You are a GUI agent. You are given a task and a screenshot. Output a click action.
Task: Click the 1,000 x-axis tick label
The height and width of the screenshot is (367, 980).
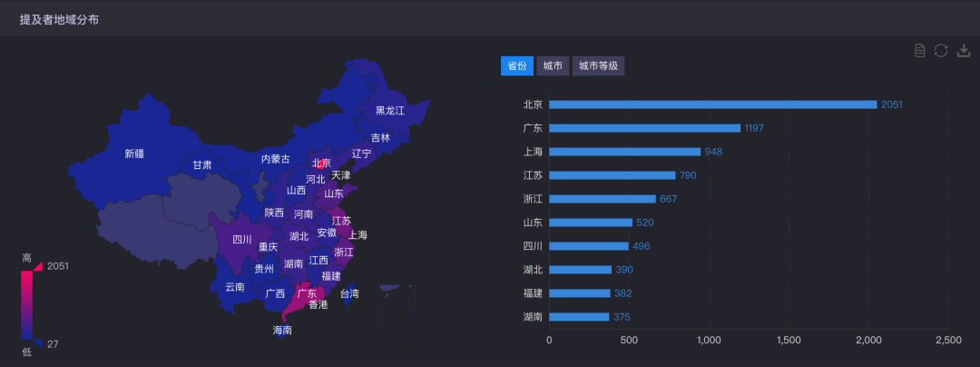709,340
